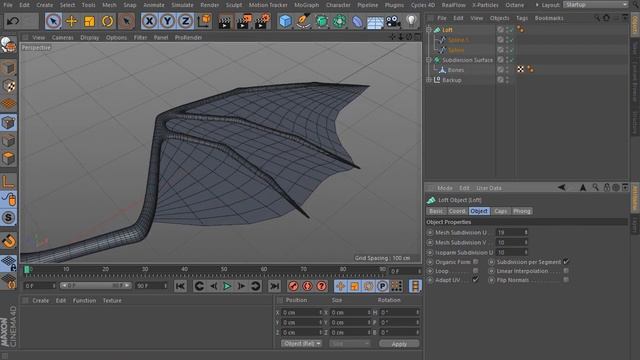Screen dimensions: 640x360
Task: Enable Organic Form checkbox
Action: coord(476,262)
